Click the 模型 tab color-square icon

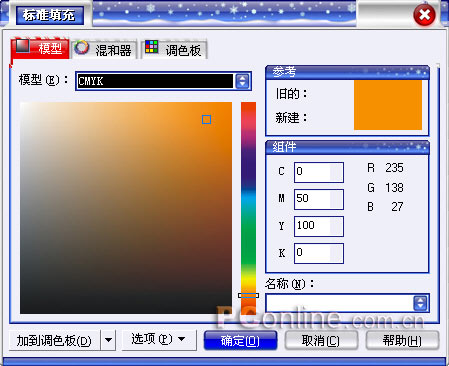[x=23, y=46]
